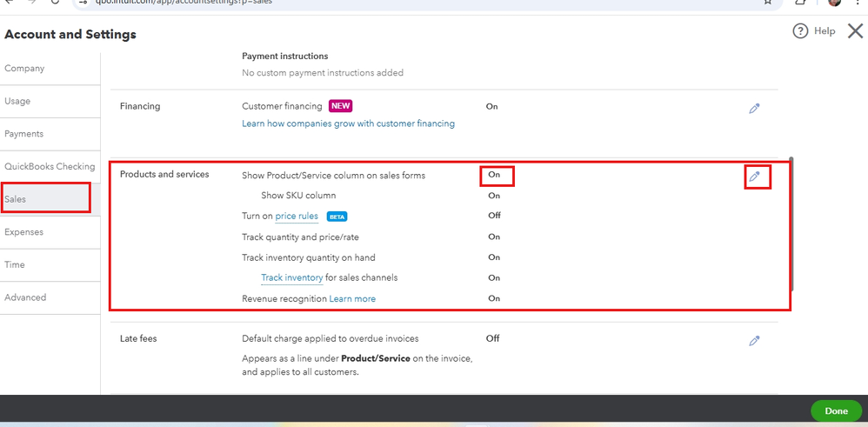Edit Financing section with pencil icon
The image size is (868, 427).
(x=754, y=109)
